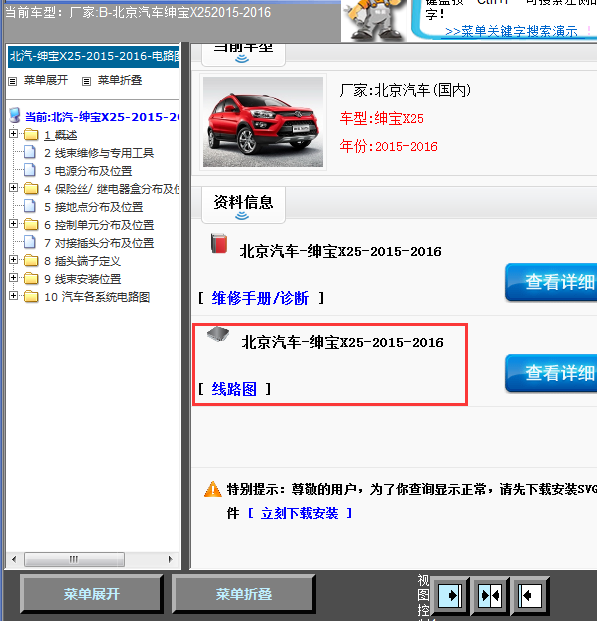
Task: Click 查看详细 button for 线路图
Action: [x=551, y=373]
